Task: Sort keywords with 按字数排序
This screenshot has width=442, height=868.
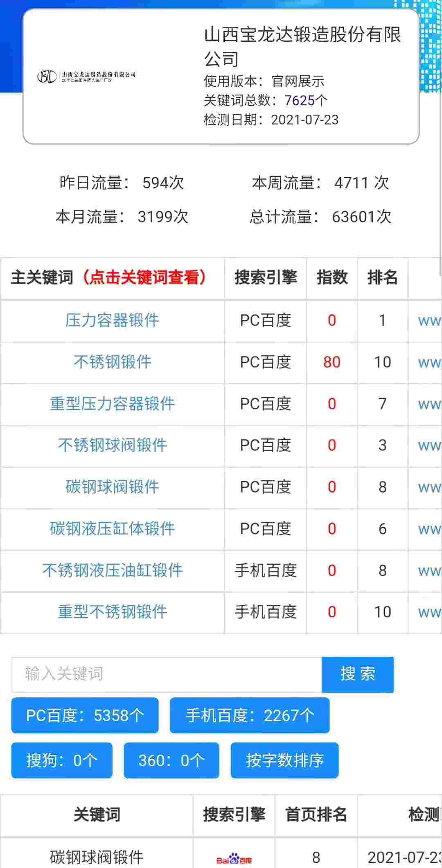Action: click(284, 760)
